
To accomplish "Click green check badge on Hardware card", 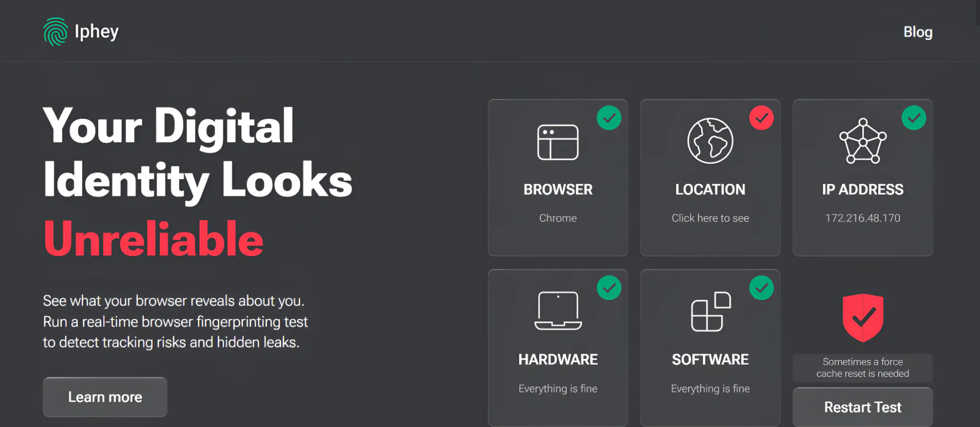I will pos(609,288).
